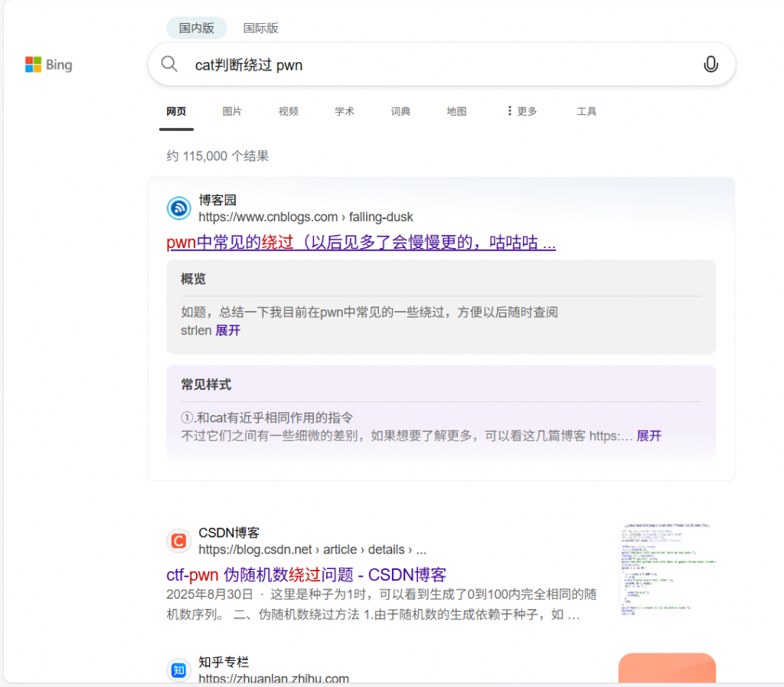This screenshot has width=784, height=687.
Task: Click the 博客园 site favicon
Action: (x=179, y=208)
